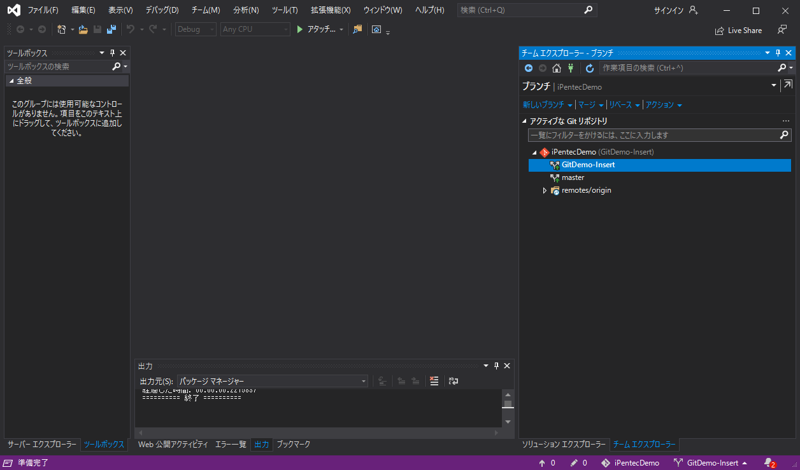Select the master branch
The height and width of the screenshot is (470, 800).
tap(572, 178)
